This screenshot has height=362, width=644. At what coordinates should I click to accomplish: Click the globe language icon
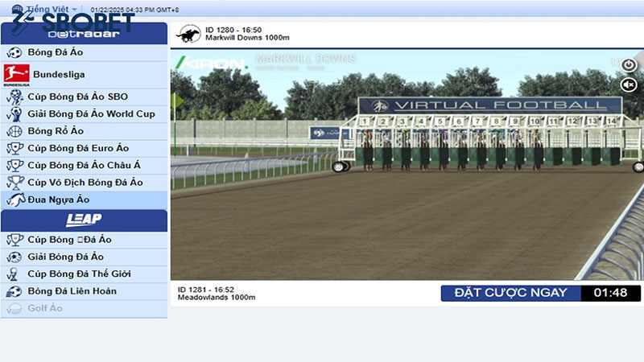[x=18, y=9]
